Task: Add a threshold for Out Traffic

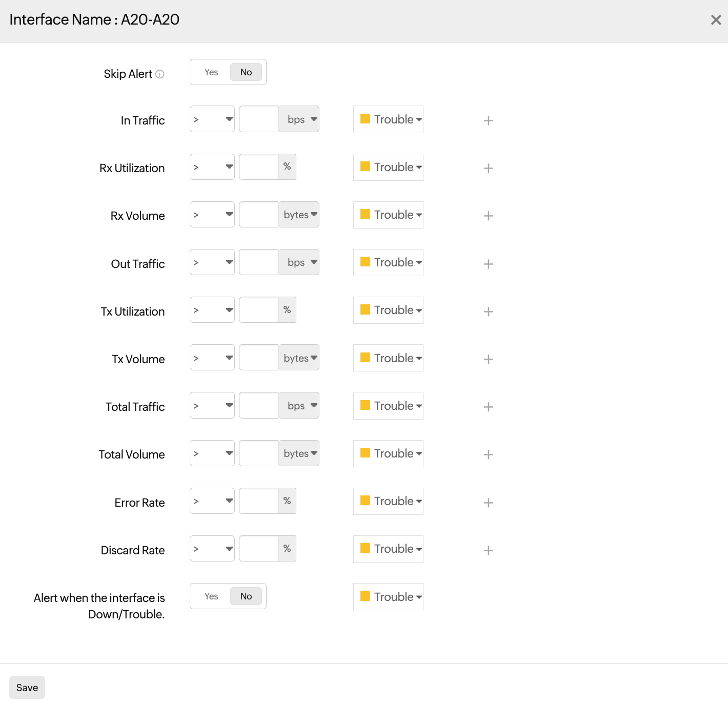Action: click(x=488, y=264)
